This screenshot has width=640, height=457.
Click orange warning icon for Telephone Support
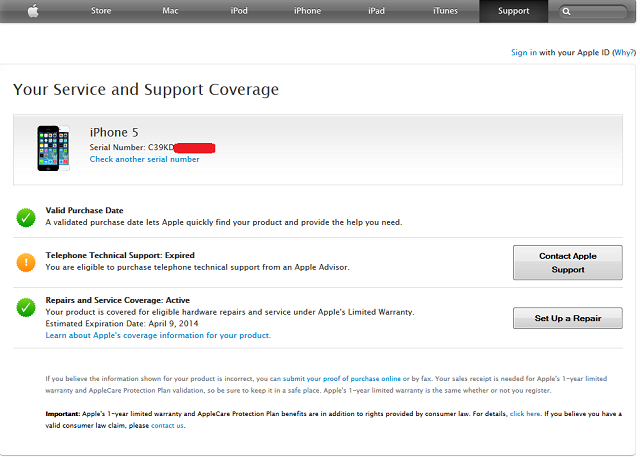(x=26, y=262)
